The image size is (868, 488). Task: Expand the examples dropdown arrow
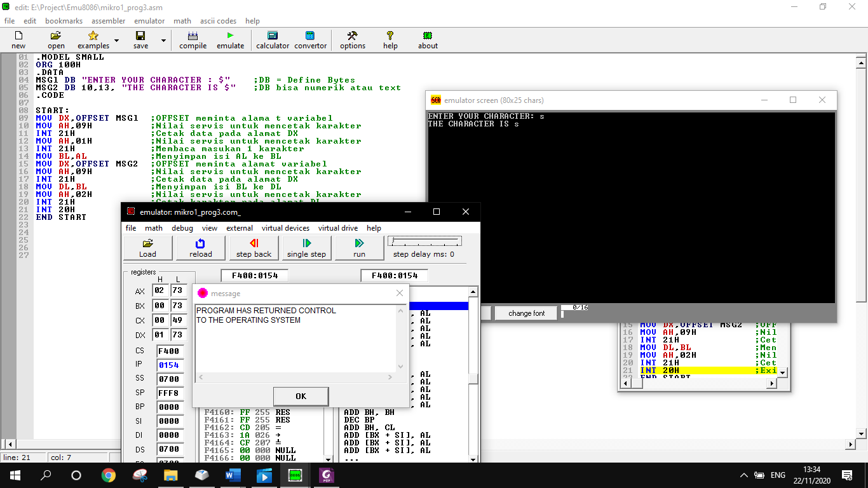[x=116, y=41]
